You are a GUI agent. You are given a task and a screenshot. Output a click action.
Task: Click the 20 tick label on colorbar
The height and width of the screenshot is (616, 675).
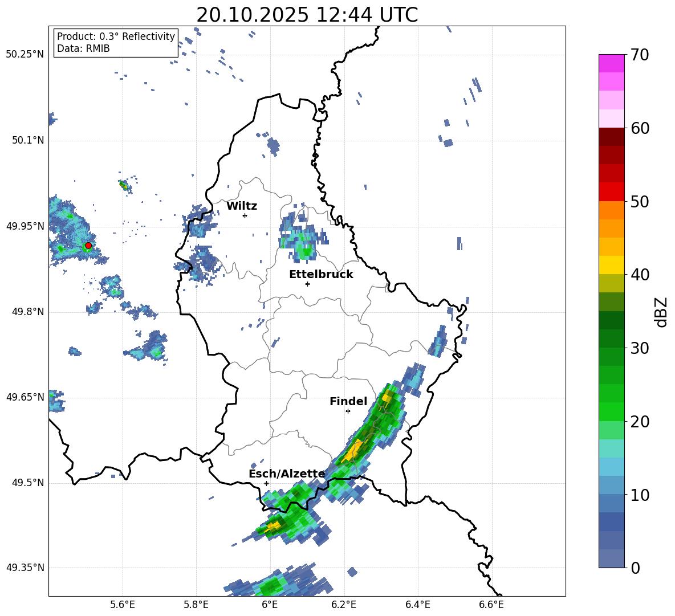click(x=639, y=422)
